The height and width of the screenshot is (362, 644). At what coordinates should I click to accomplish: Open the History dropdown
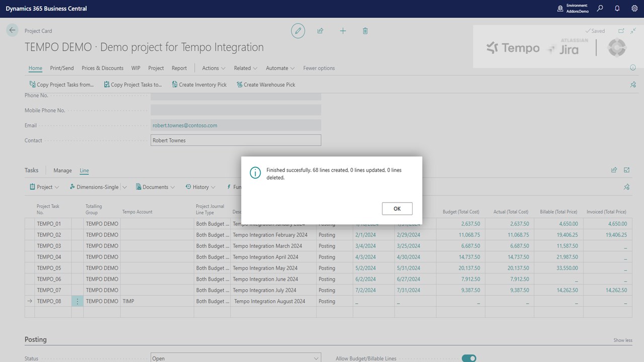(x=200, y=187)
